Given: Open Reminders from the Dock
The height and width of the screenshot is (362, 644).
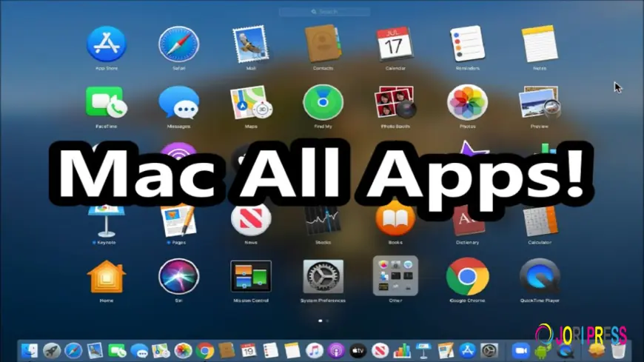Looking at the screenshot, I should pos(271,351).
